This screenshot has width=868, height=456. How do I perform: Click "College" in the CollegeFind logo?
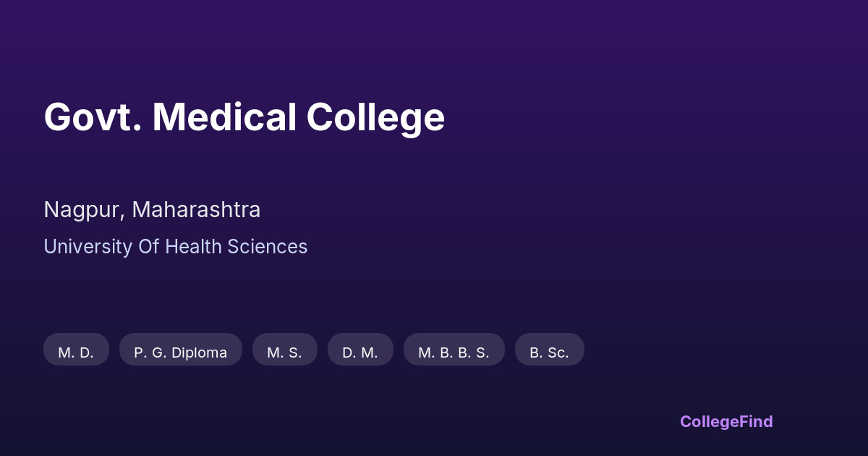click(x=707, y=421)
